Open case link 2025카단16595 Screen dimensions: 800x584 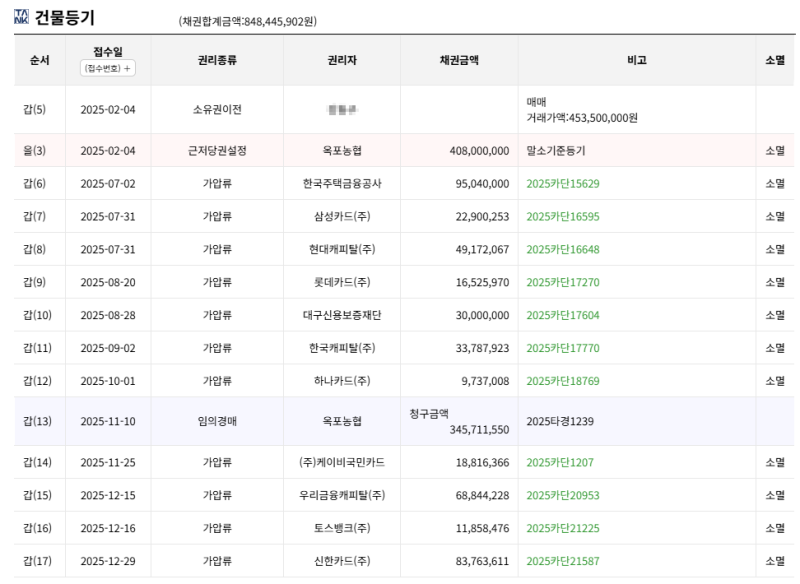(x=563, y=216)
